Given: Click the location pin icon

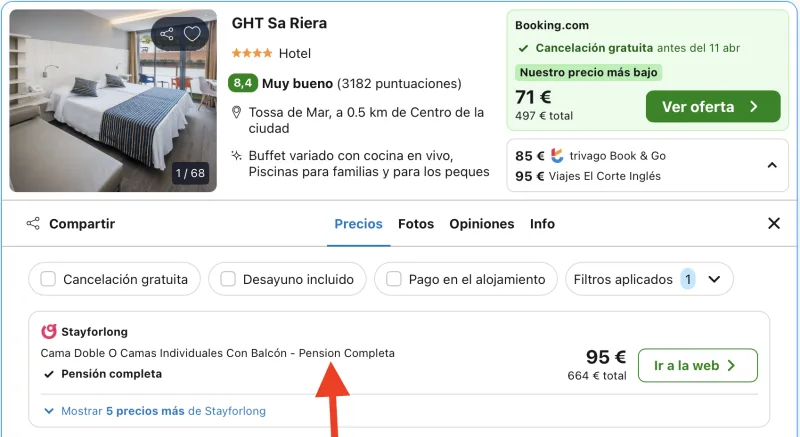Looking at the screenshot, I should coord(236,112).
